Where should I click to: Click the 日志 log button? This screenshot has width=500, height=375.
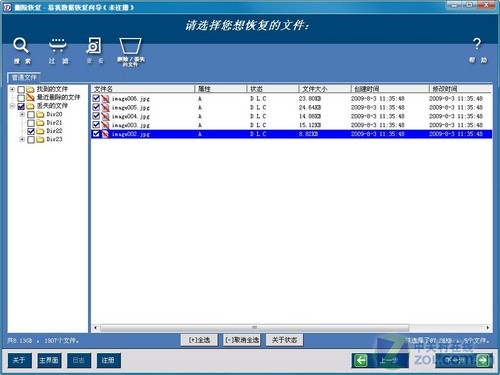pyautogui.click(x=79, y=360)
